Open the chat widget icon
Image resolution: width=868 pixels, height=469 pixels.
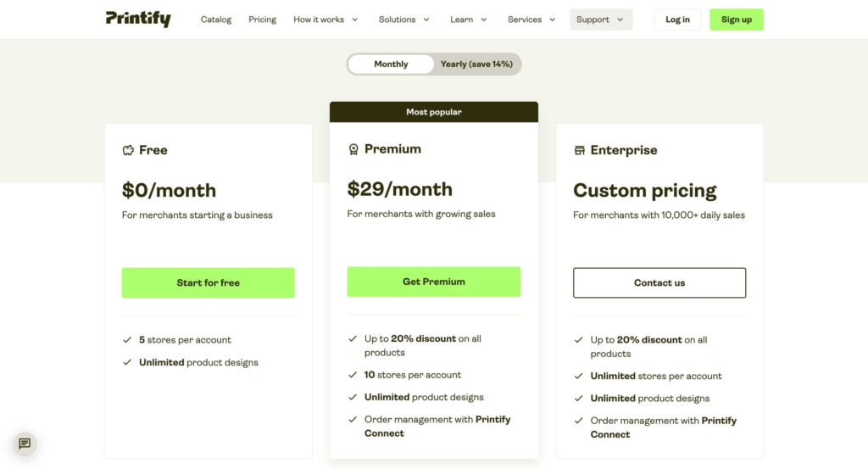click(x=25, y=444)
